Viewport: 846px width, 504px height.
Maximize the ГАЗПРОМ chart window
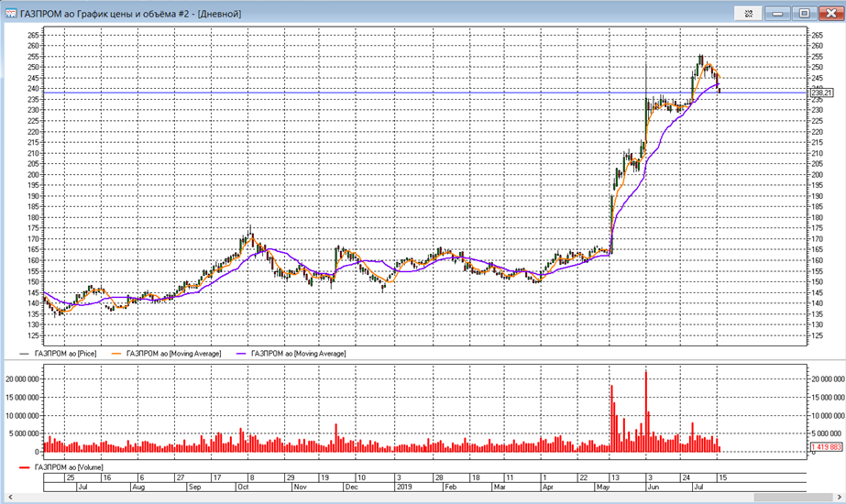click(x=804, y=14)
